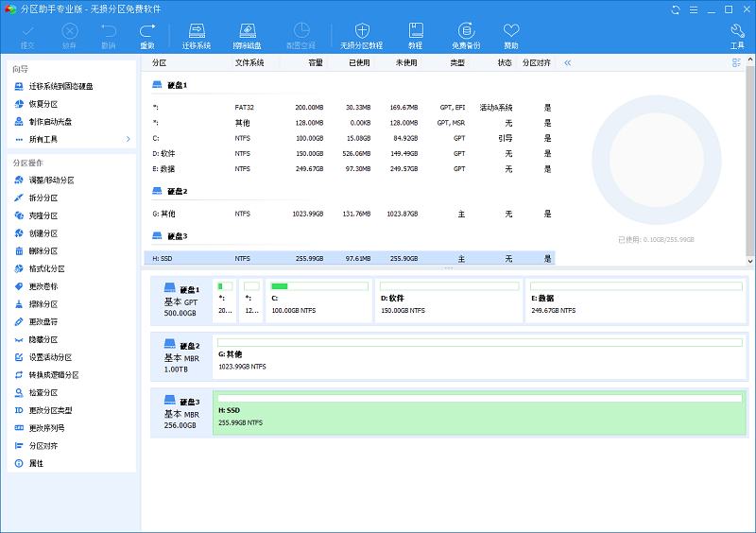Sort by the 未使用 column header

(406, 62)
